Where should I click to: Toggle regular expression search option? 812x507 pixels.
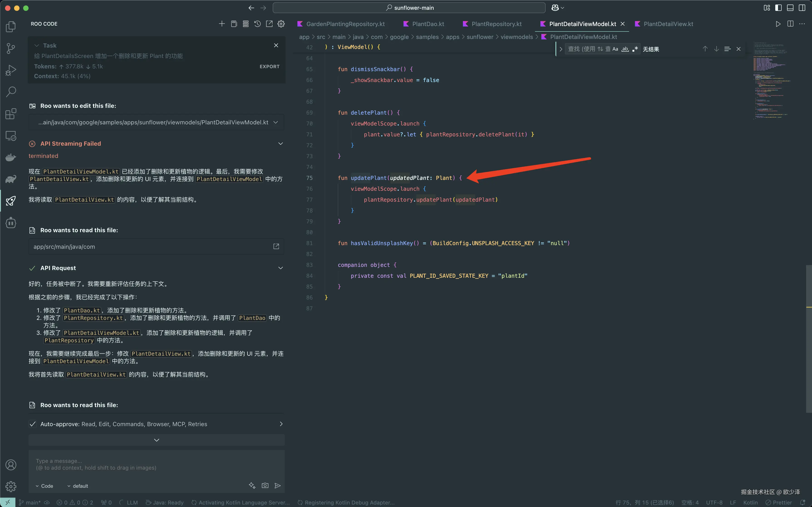635,49
